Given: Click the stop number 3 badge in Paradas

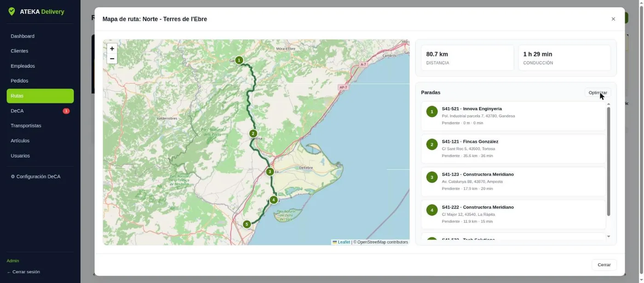Looking at the screenshot, I should pos(432,177).
